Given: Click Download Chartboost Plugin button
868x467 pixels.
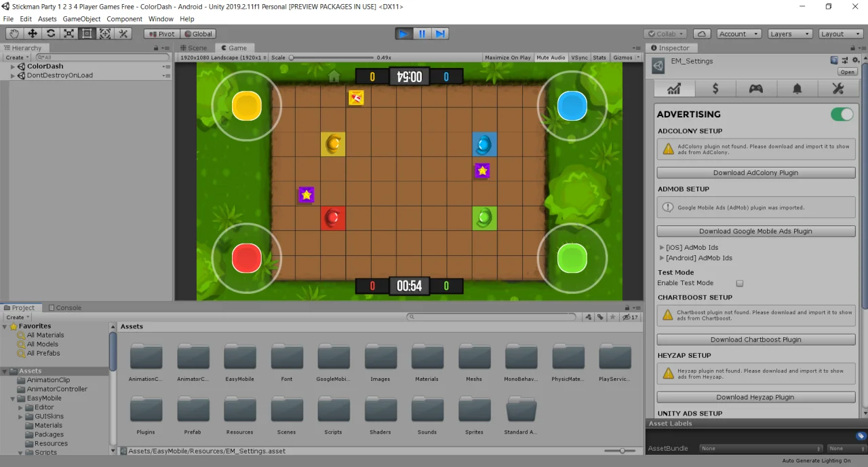Looking at the screenshot, I should 755,339.
